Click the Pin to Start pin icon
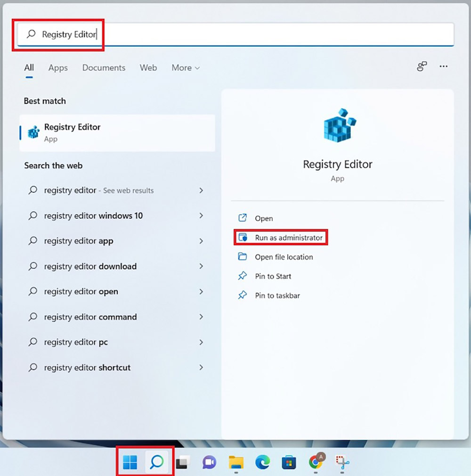 (x=243, y=276)
